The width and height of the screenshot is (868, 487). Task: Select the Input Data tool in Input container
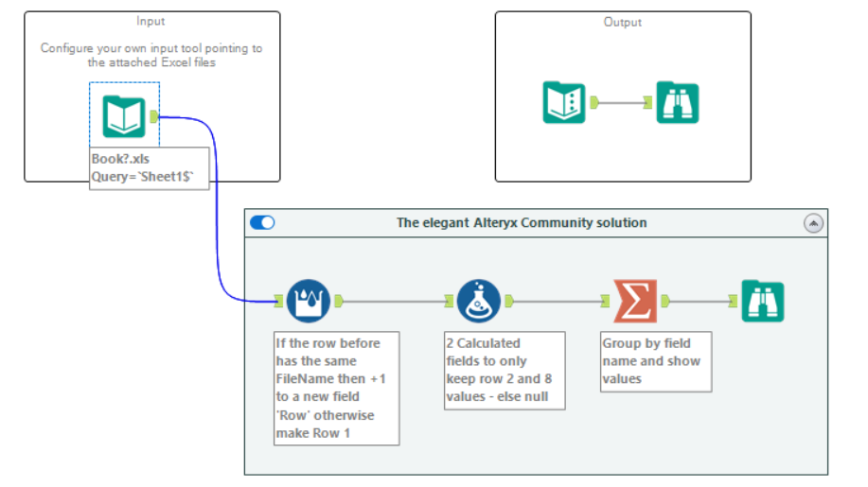[x=124, y=116]
